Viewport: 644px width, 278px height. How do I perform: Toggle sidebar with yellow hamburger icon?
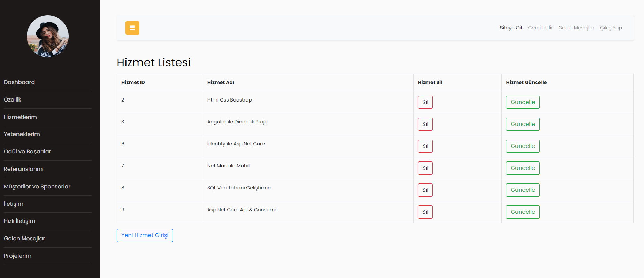pos(132,28)
